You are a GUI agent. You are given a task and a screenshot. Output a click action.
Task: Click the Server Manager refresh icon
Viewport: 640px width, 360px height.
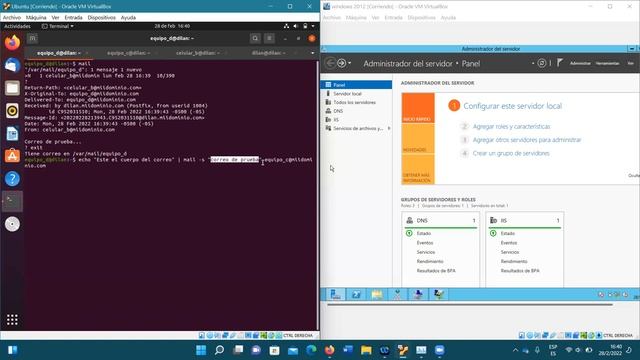tap(542, 63)
